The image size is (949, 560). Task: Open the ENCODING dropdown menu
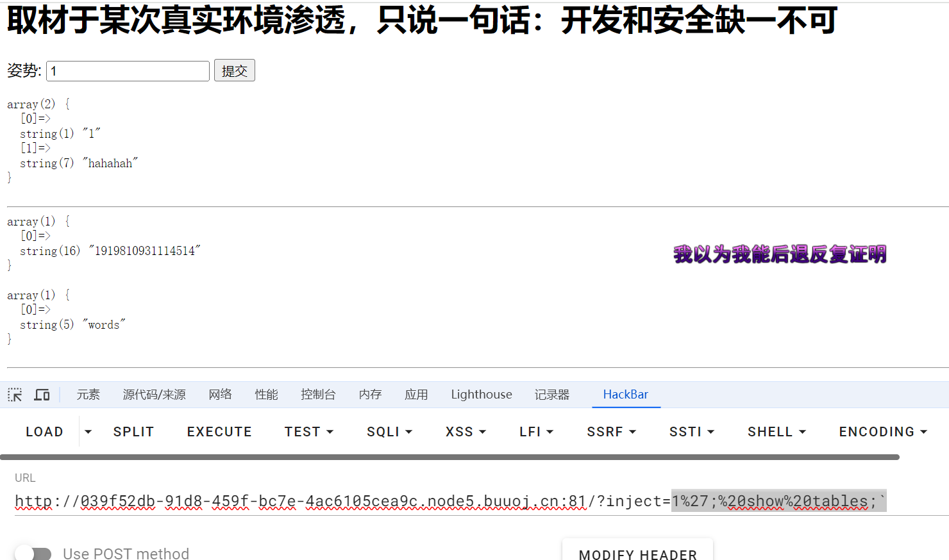click(x=883, y=432)
